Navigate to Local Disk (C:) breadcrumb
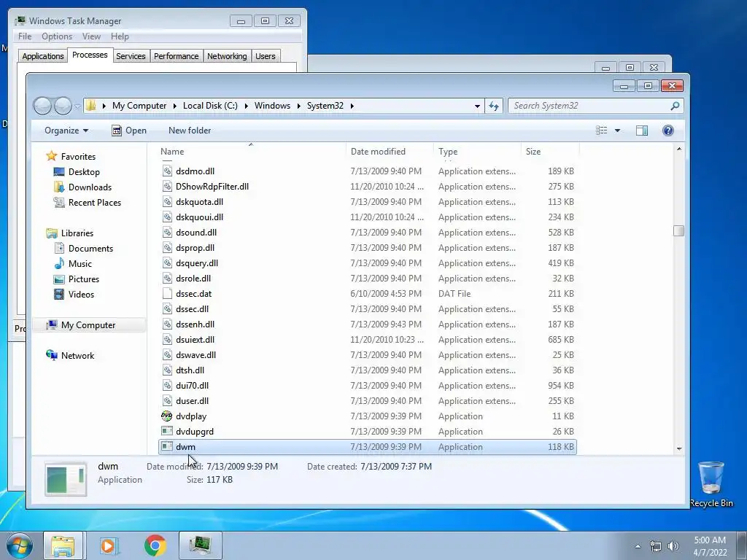The height and width of the screenshot is (560, 747). tap(210, 106)
